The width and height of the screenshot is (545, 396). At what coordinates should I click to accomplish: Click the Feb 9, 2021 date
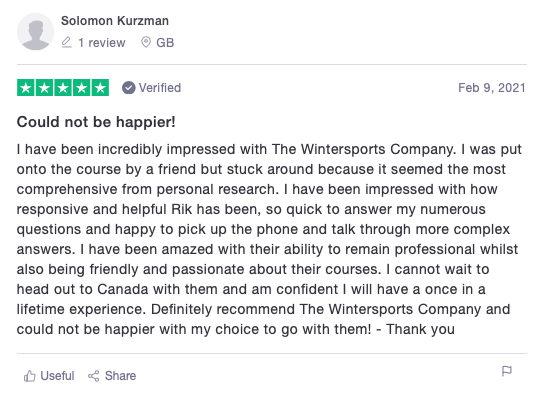tap(491, 88)
